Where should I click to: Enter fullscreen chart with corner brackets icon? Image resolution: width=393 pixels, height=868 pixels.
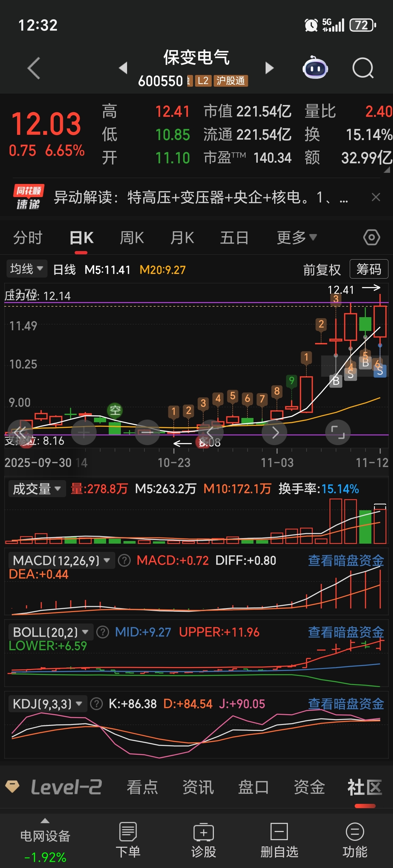coord(338,432)
